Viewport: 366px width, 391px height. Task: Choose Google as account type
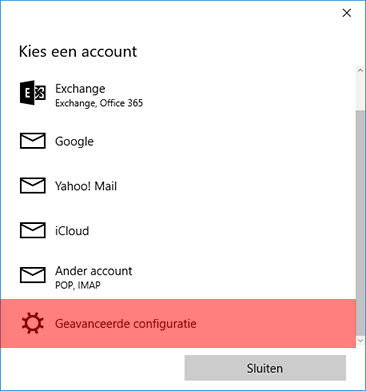[178, 141]
